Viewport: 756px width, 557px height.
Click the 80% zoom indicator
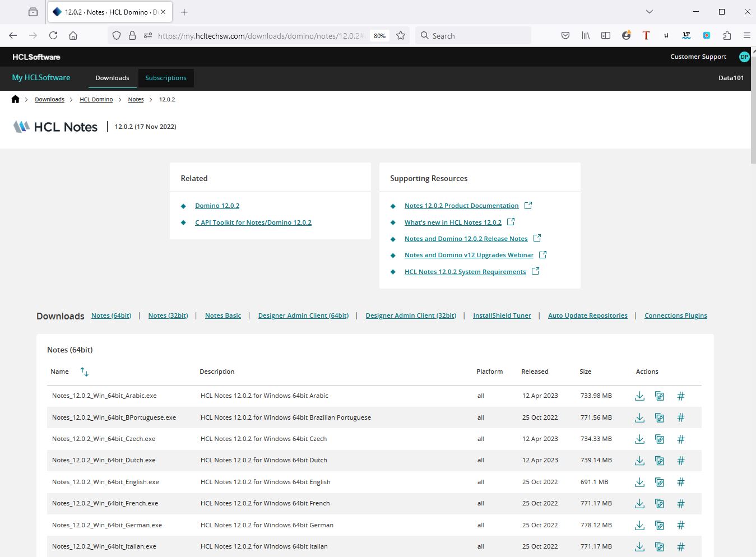(379, 35)
